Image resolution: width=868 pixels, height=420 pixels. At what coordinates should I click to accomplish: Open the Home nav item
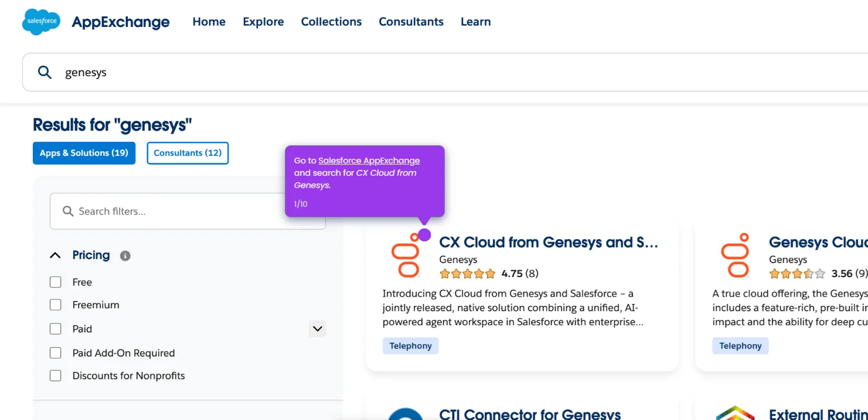click(209, 22)
